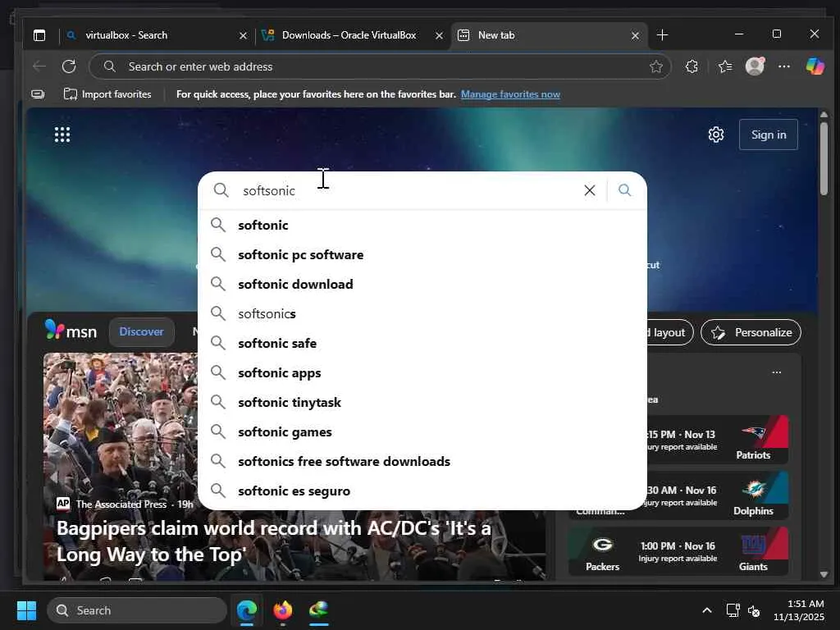Close the virtualbox - Search tab
Image resolution: width=840 pixels, height=630 pixels.
tap(243, 35)
